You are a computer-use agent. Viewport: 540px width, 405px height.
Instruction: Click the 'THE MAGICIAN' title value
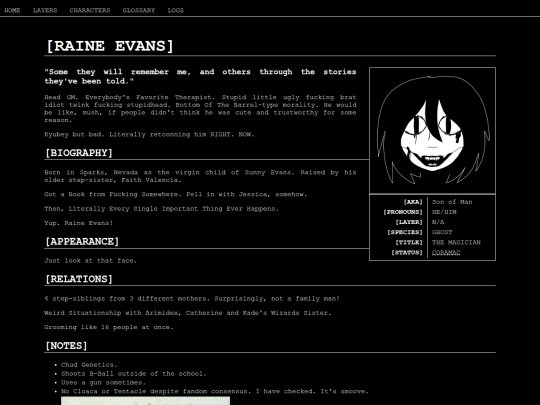[456, 242]
